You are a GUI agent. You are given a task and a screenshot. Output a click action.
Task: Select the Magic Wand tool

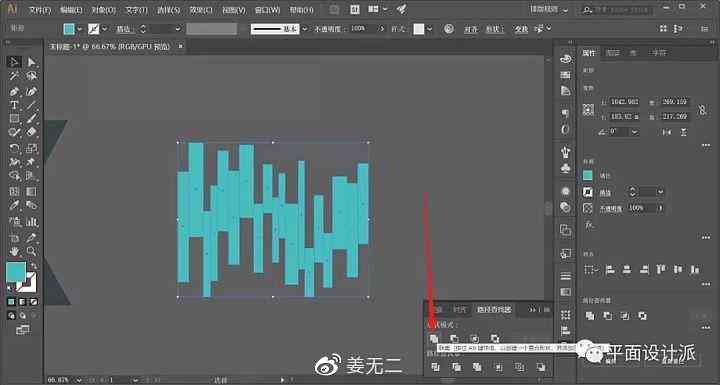click(x=14, y=76)
